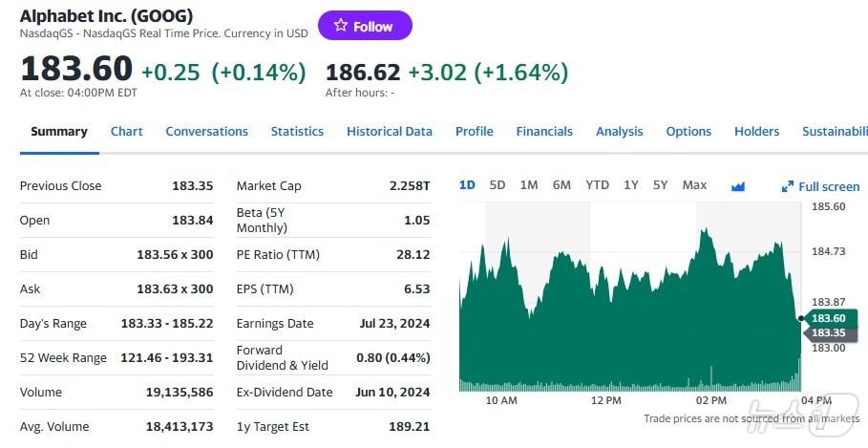The height and width of the screenshot is (448, 868).
Task: Open the Conversations tab
Action: point(206,132)
